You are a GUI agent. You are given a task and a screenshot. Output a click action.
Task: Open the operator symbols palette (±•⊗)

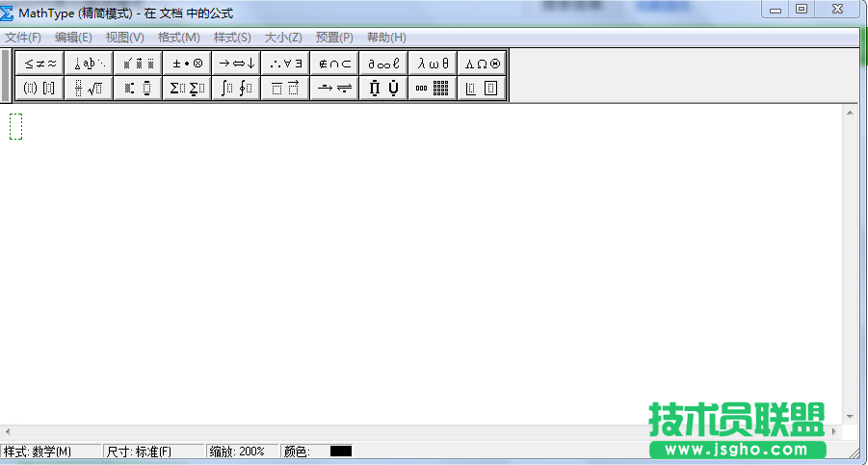[x=187, y=64]
